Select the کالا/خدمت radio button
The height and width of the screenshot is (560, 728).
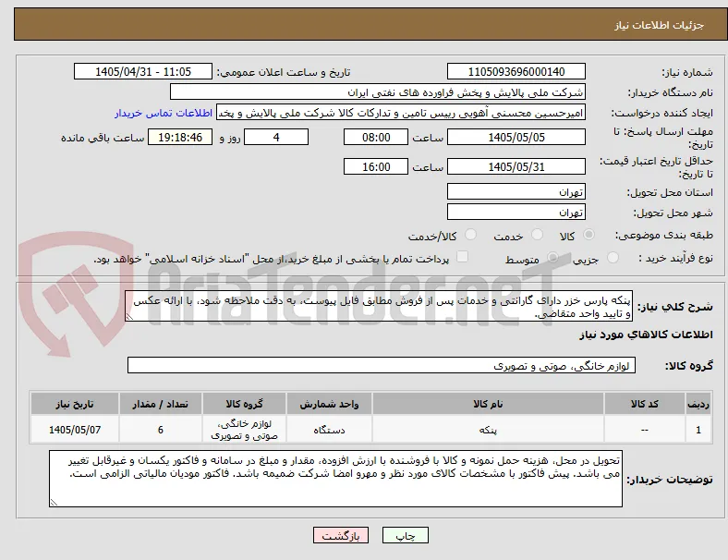point(471,235)
